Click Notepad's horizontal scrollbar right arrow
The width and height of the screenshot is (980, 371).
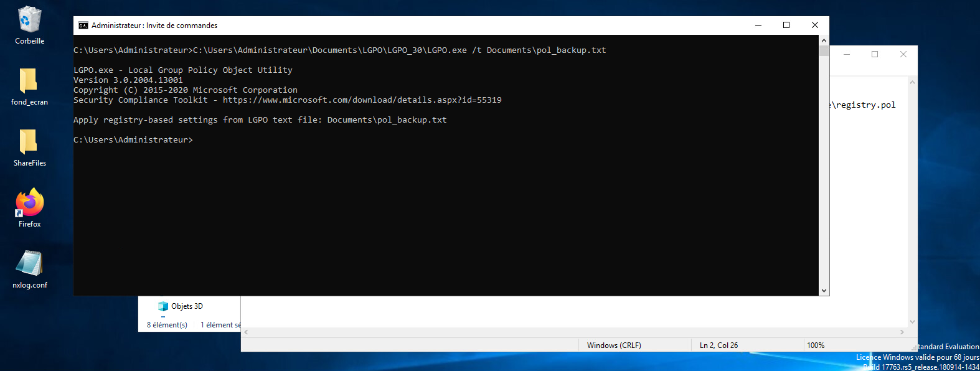coord(902,332)
